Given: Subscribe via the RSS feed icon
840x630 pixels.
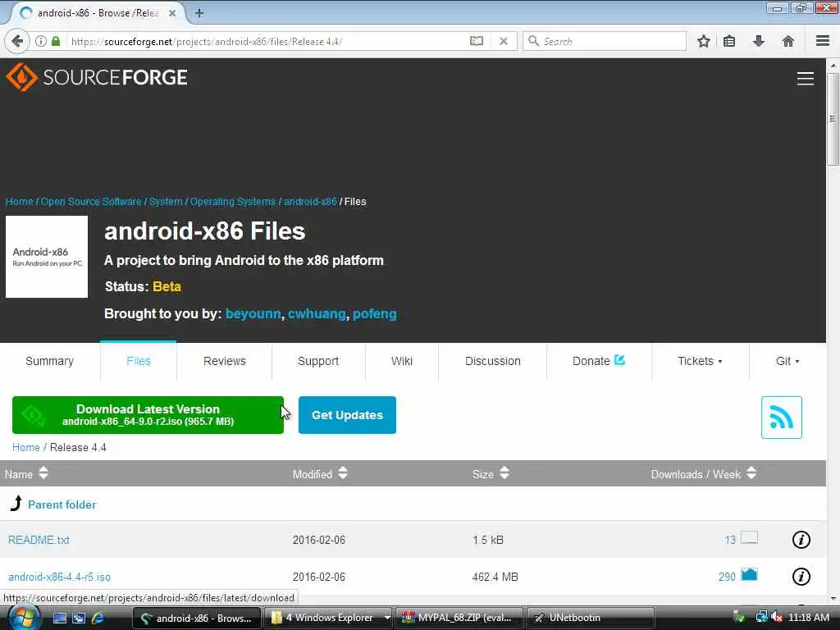Looking at the screenshot, I should [x=781, y=418].
